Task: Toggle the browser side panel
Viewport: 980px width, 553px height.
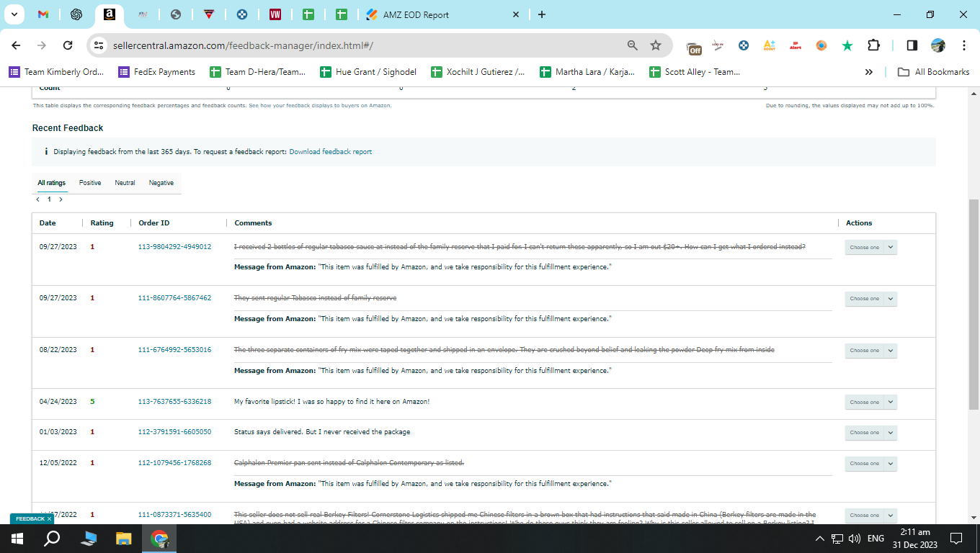Action: tap(912, 45)
